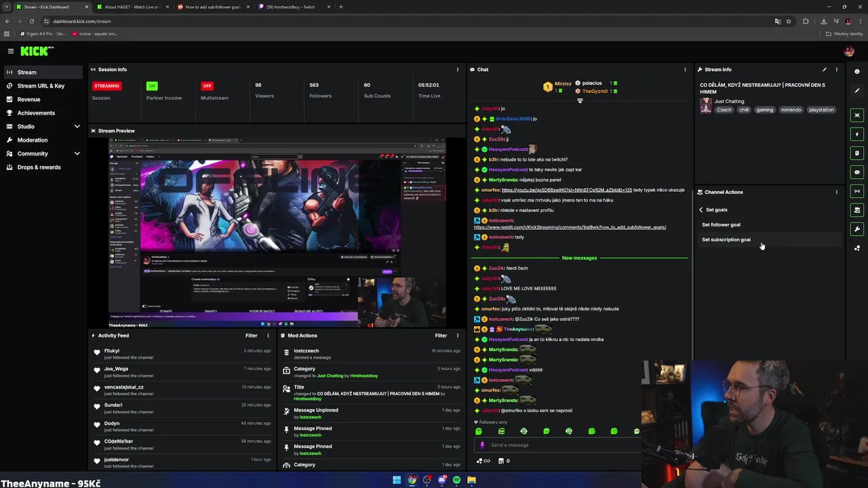The width and height of the screenshot is (868, 488).
Task: Toggle Session Info broadcast icon in right rail
Action: [857, 191]
